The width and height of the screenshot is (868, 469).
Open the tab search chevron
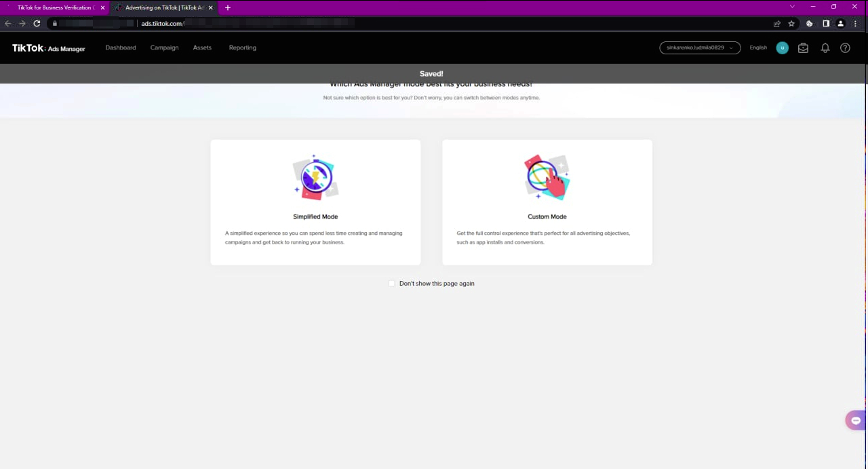pos(792,7)
